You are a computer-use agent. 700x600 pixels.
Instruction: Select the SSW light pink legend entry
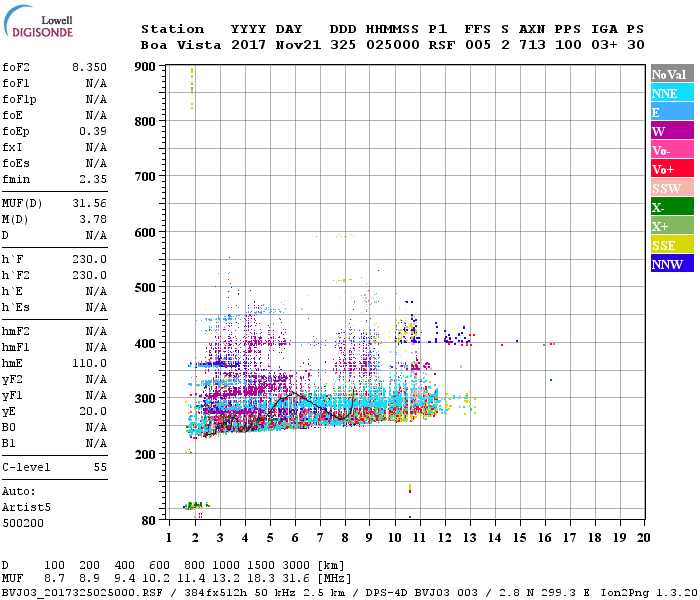672,188
